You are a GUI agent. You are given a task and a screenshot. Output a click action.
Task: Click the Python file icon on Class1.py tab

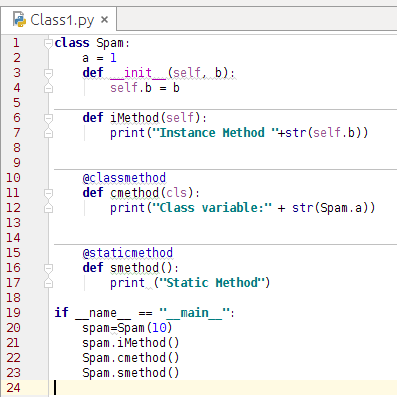19,19
